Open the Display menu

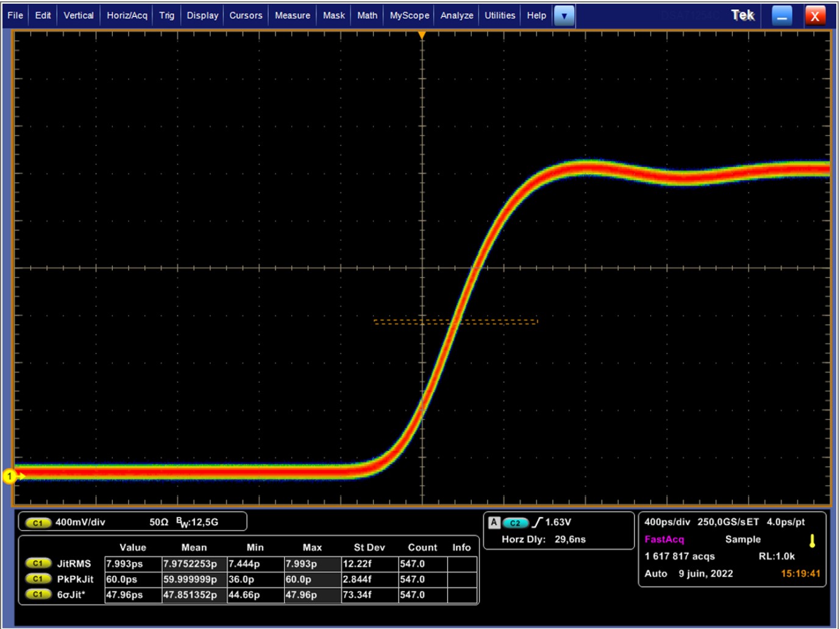tap(202, 15)
